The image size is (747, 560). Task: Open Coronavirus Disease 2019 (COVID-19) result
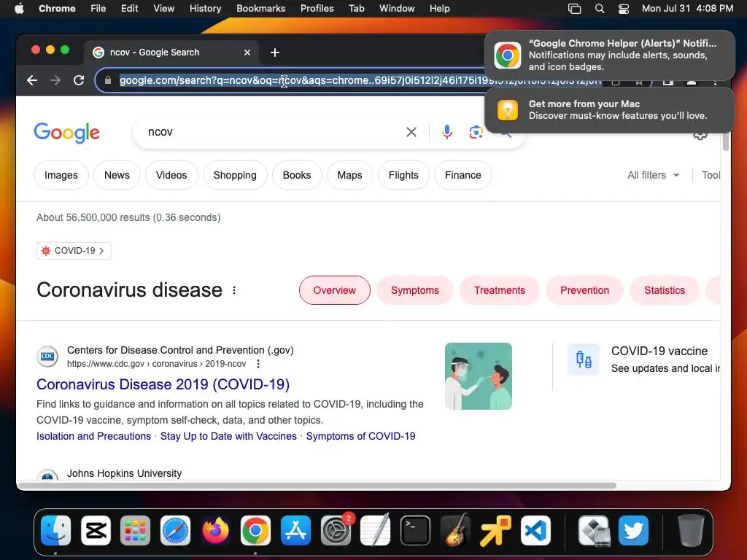(x=163, y=384)
